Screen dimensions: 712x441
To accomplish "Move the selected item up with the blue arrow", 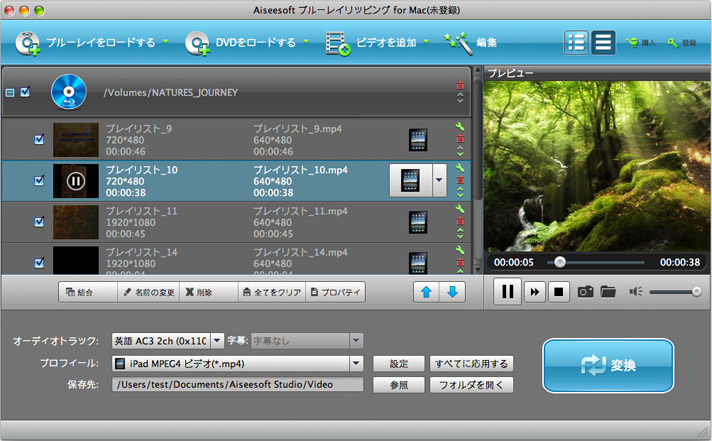I will [426, 292].
